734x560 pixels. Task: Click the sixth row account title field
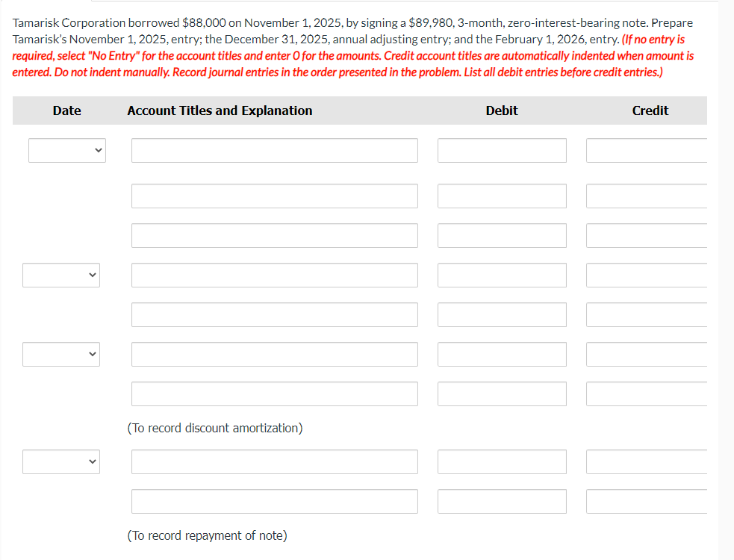275,354
